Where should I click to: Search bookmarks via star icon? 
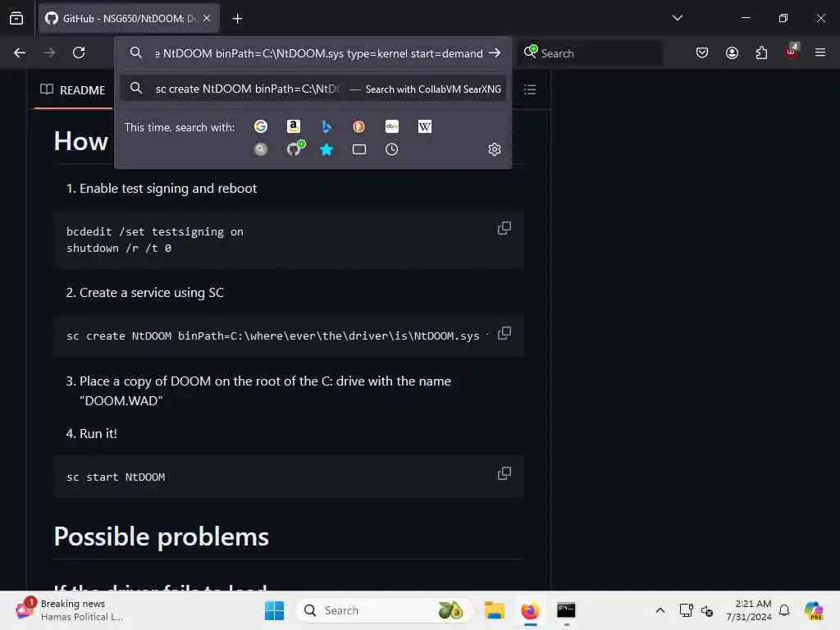coord(326,149)
